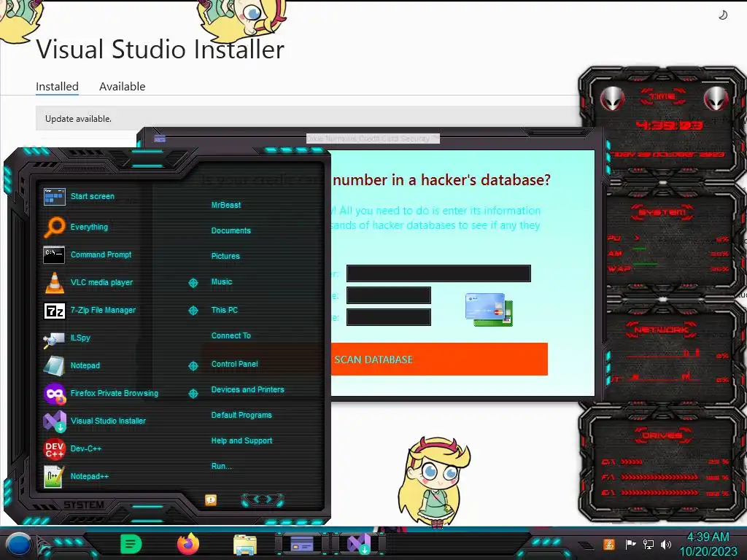Open 7-Zip File Manager
This screenshot has height=560, width=747.
pos(90,310)
